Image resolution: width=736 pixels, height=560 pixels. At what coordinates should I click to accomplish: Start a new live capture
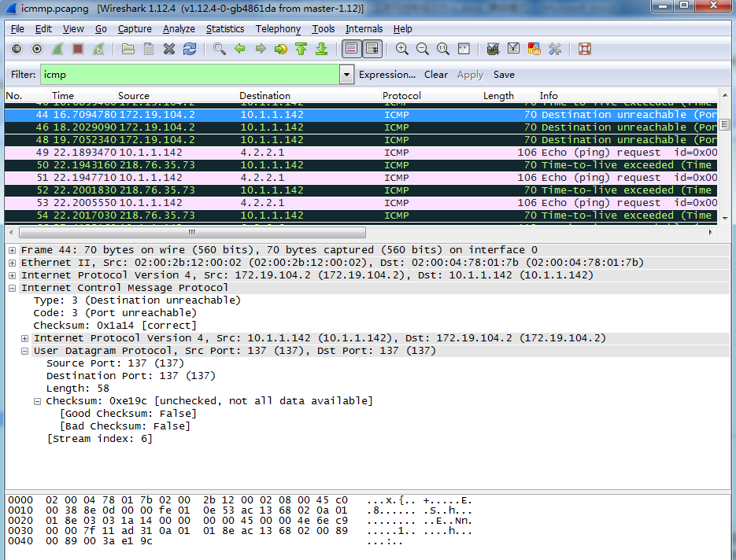(57, 49)
